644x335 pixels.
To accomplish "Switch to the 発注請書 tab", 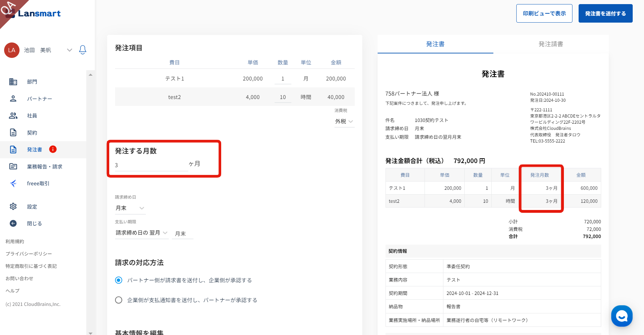I will pyautogui.click(x=551, y=44).
